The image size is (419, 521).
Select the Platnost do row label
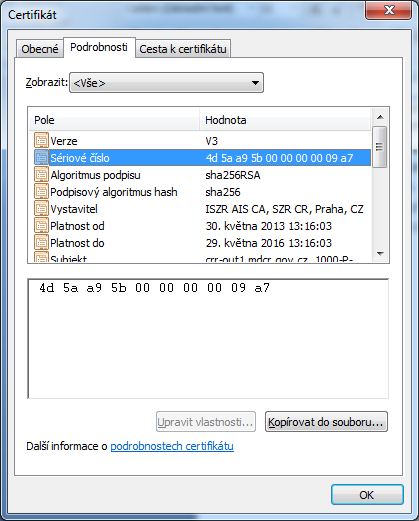77,243
